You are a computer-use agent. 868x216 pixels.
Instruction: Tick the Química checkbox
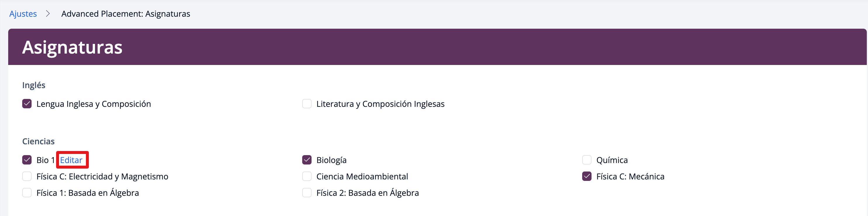point(587,160)
